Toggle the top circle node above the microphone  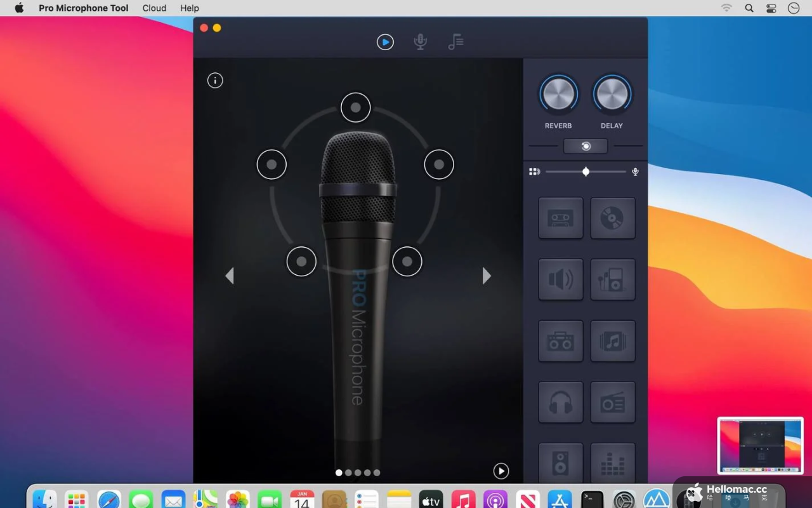click(x=356, y=107)
